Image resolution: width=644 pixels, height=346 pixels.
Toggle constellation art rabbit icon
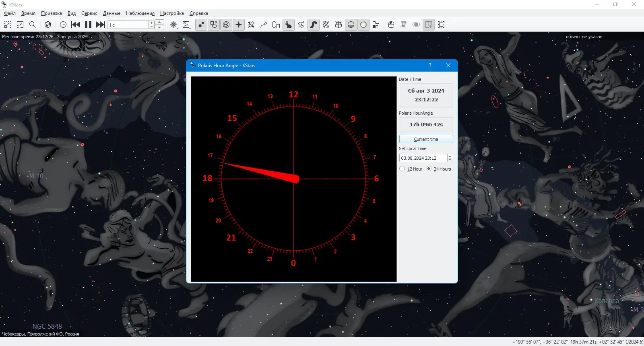[x=289, y=25]
